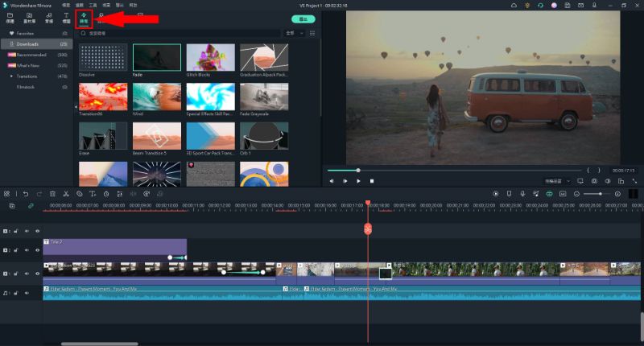Toggle fullscreen preview arrows icon
The width and height of the screenshot is (644, 346).
click(634, 181)
